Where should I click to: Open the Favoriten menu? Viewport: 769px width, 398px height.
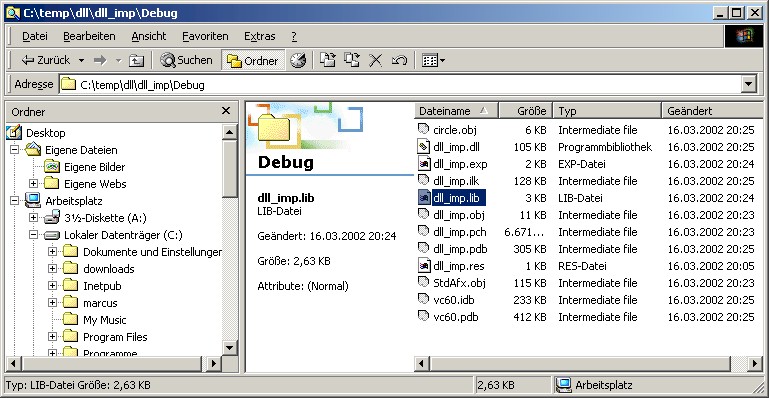tap(205, 36)
